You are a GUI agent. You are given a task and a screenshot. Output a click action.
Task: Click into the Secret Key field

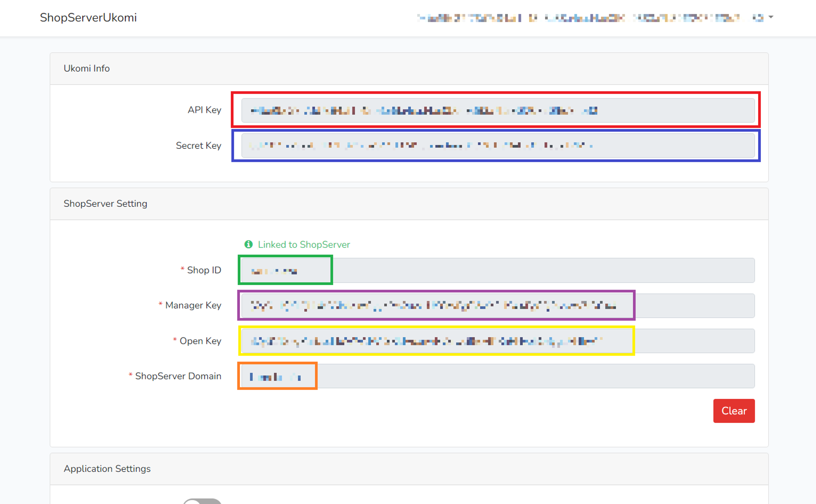click(498, 146)
